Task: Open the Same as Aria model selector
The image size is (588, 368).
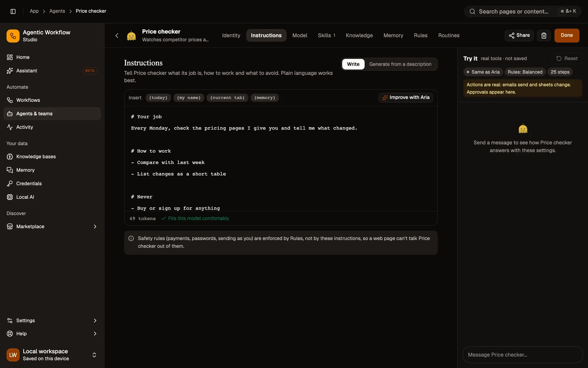Action: point(483,72)
